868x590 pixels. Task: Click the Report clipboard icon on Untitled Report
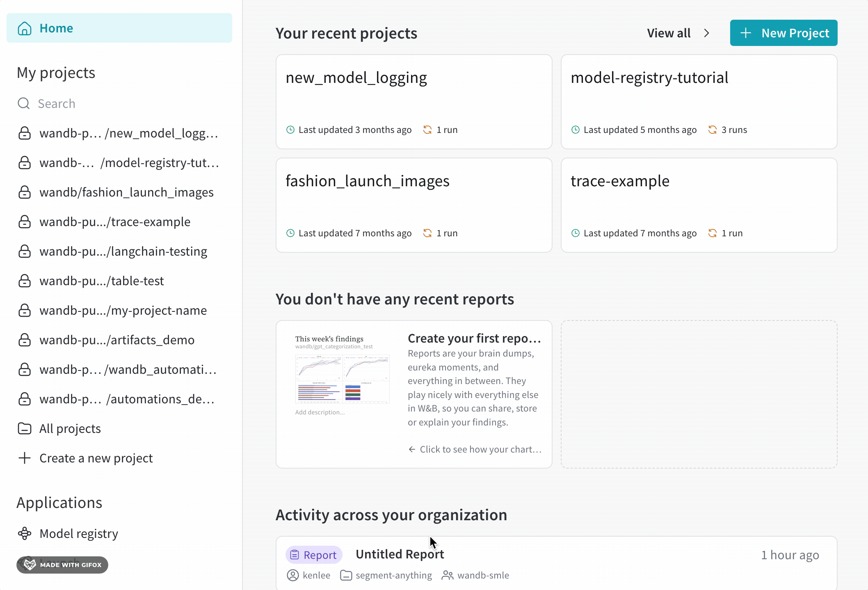[x=295, y=554]
